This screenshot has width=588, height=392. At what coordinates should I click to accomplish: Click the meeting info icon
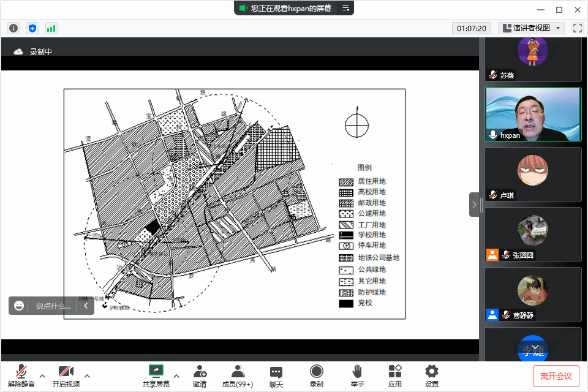click(x=13, y=28)
